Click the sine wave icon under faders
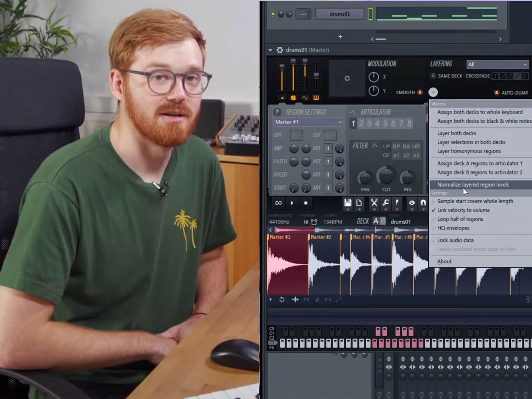 click(x=305, y=98)
